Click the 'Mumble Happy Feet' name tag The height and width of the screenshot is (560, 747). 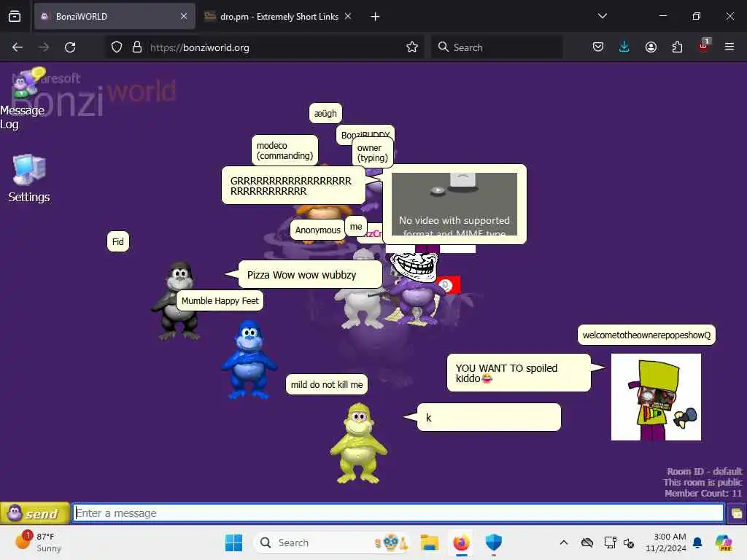(220, 300)
